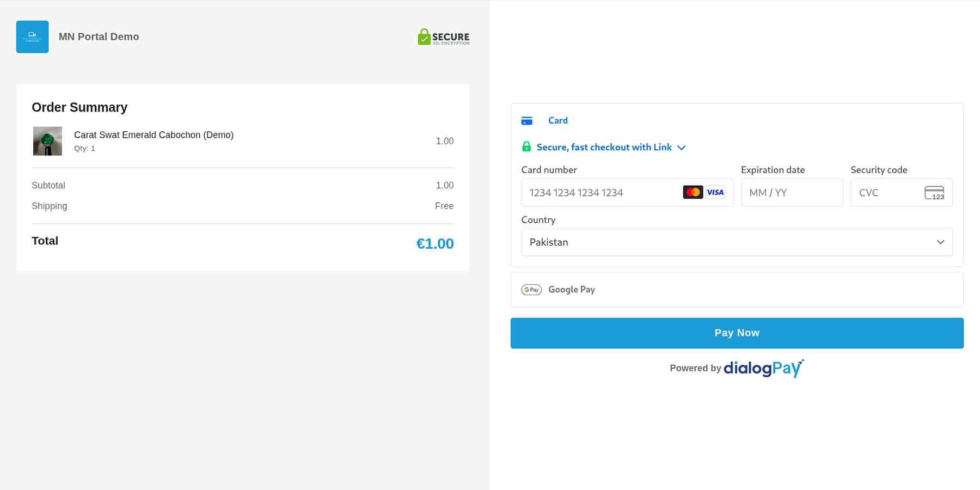Click the MN Portal Demo header title
This screenshot has width=980, height=490.
[x=99, y=36]
